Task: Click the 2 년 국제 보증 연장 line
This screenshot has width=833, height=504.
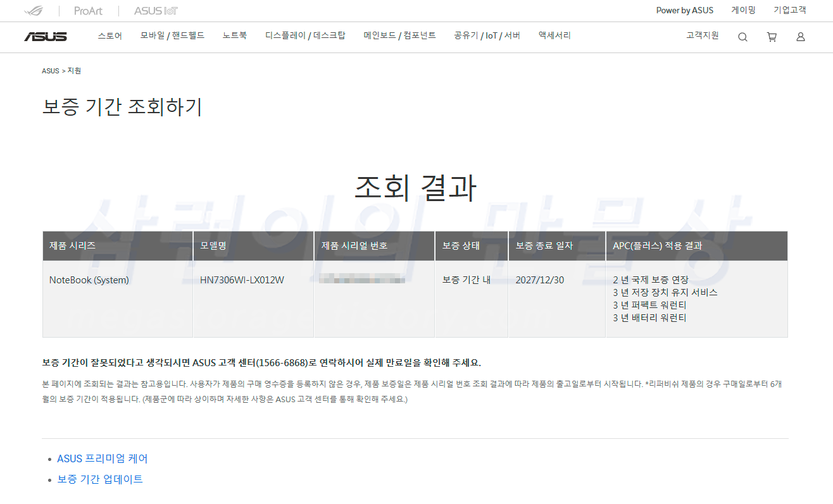Action: 651,280
